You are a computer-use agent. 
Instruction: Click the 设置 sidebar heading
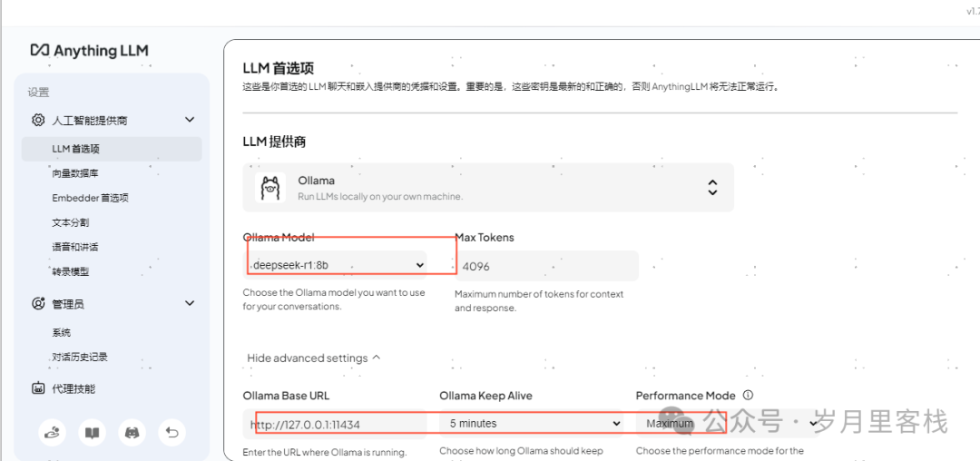coord(38,93)
